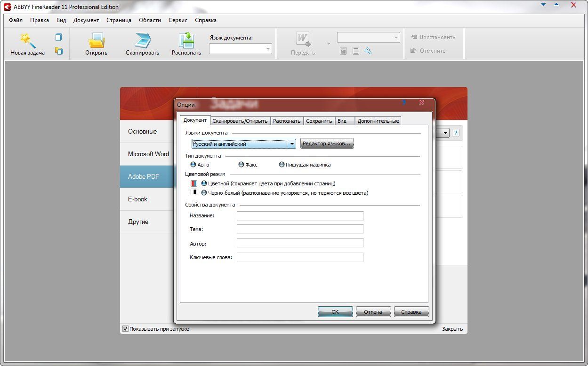Click the Редактор языков button
Image resolution: width=588 pixels, height=366 pixels.
[327, 143]
